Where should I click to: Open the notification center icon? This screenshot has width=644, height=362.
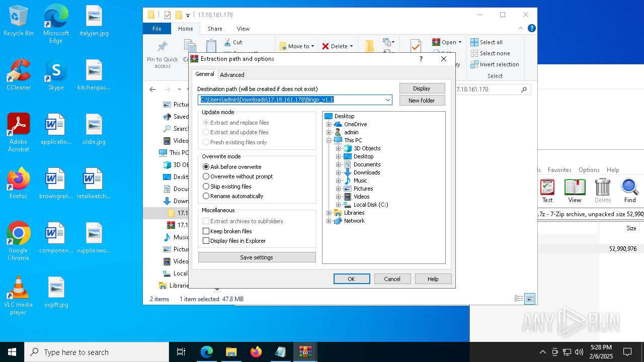(627, 352)
